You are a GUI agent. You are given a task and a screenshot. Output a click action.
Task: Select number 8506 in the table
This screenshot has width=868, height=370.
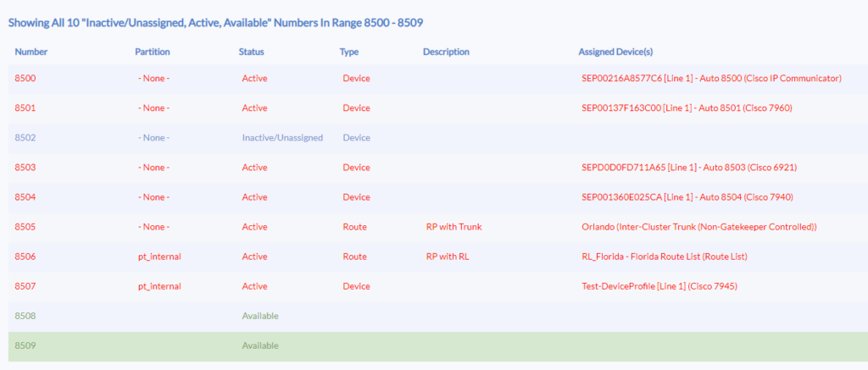point(25,257)
